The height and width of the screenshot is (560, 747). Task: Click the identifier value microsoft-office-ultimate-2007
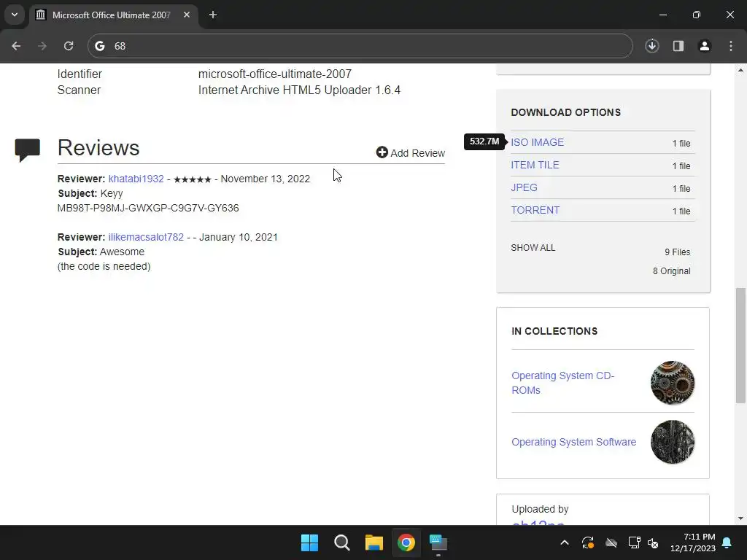click(275, 74)
